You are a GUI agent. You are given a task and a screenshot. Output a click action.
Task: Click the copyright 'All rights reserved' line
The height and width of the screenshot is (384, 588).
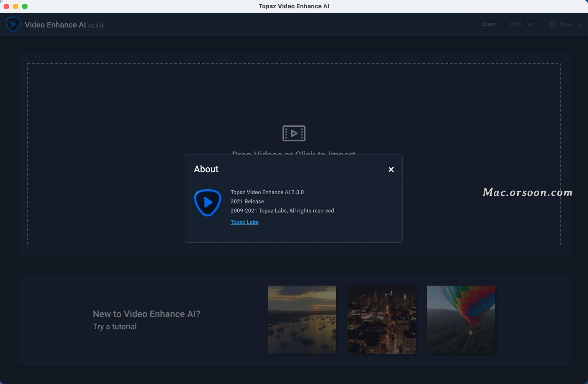pos(282,211)
